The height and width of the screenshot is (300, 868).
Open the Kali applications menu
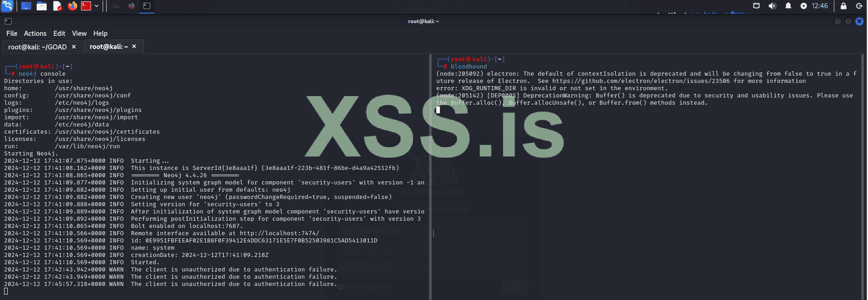[x=7, y=6]
